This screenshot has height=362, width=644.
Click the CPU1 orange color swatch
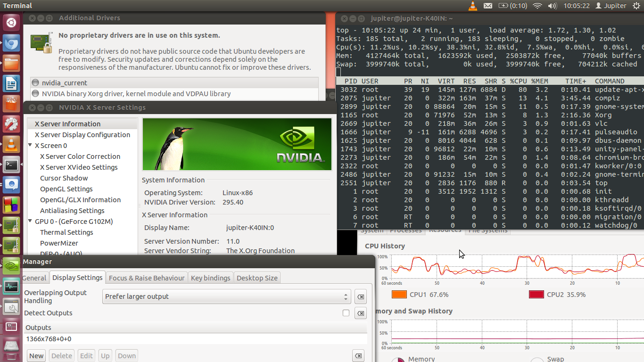(399, 295)
